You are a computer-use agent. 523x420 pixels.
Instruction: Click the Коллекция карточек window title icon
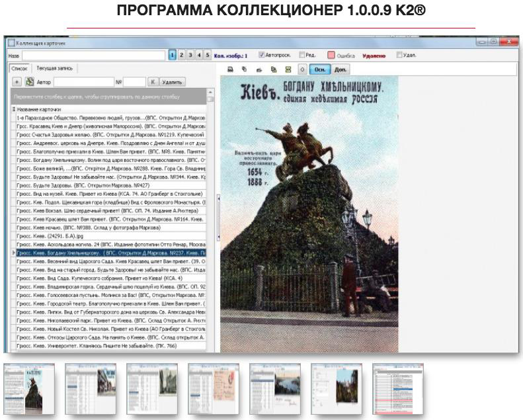point(11,43)
